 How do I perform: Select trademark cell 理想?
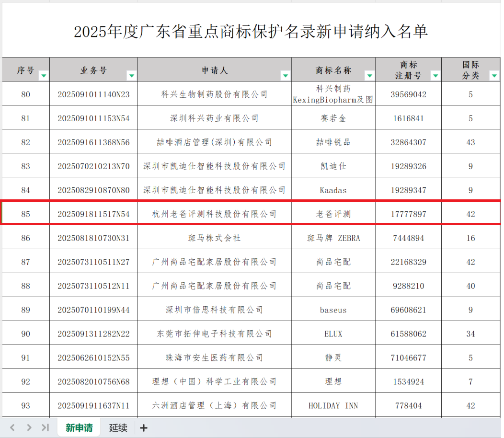click(x=333, y=381)
